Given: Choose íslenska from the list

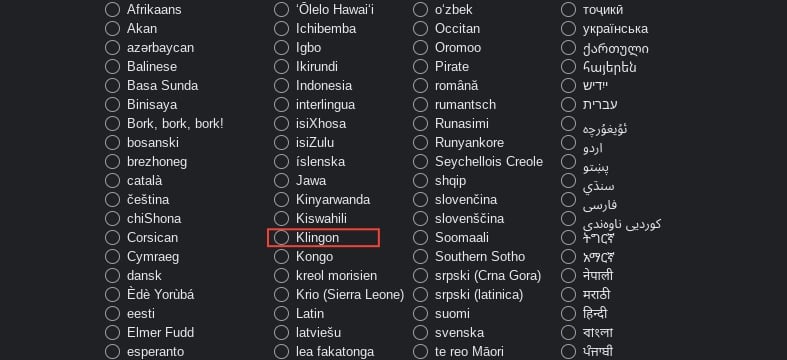Looking at the screenshot, I should tap(282, 162).
